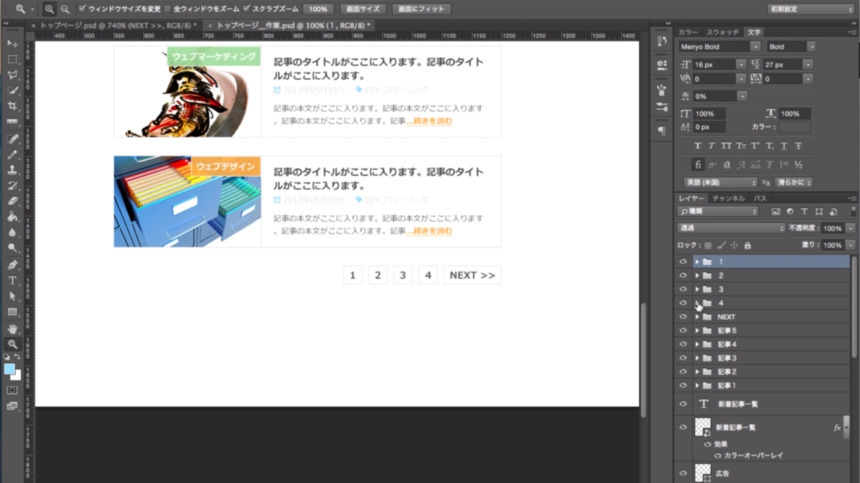
Task: Click the text カラー swatch in Character panel
Action: (x=795, y=127)
